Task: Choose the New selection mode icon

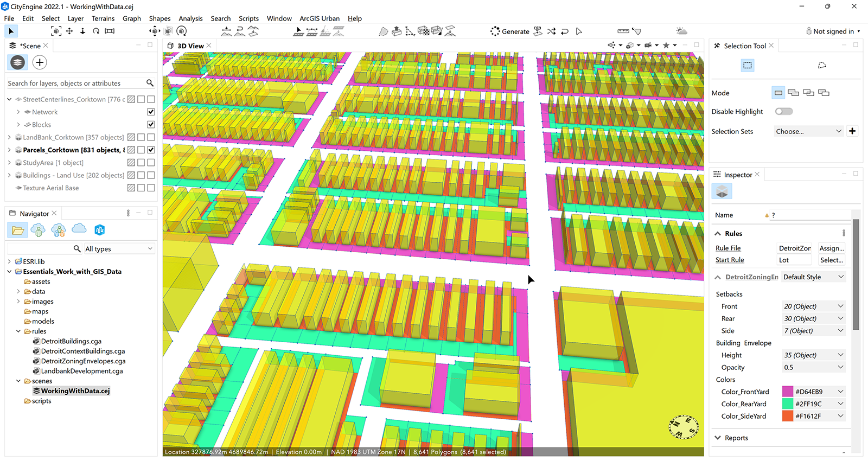Action: 778,93
